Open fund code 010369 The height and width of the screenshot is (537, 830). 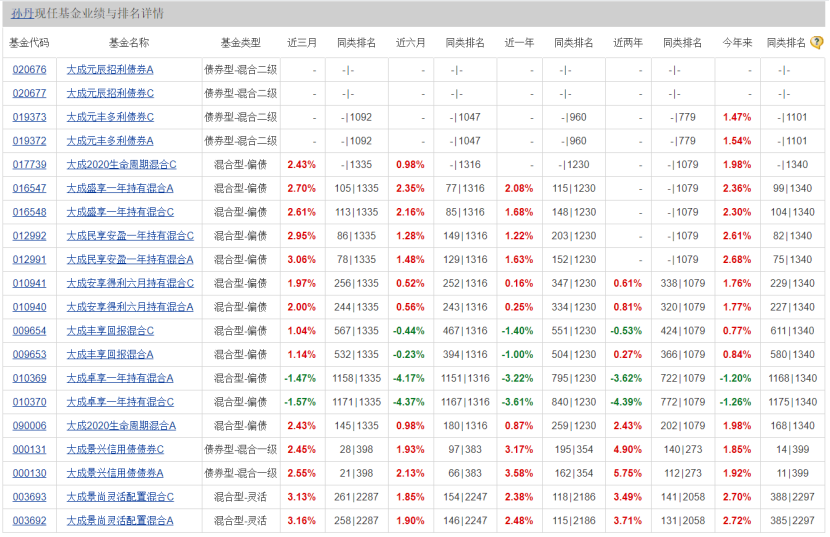(30, 378)
